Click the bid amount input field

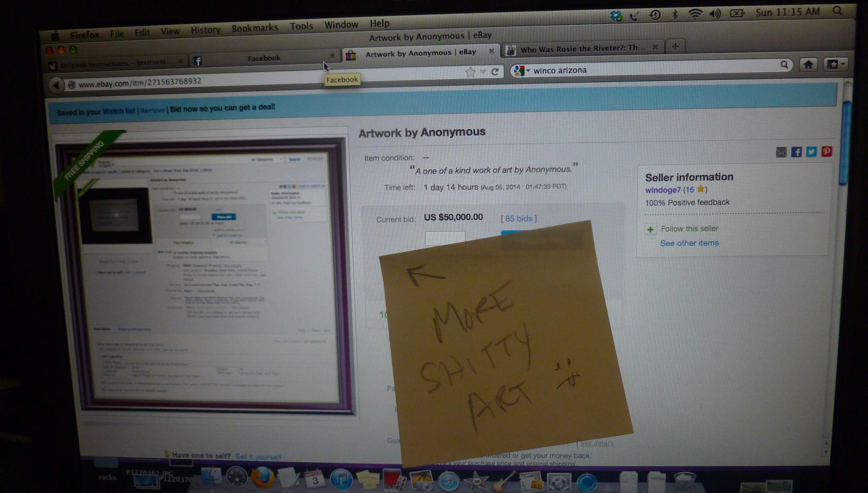point(445,237)
